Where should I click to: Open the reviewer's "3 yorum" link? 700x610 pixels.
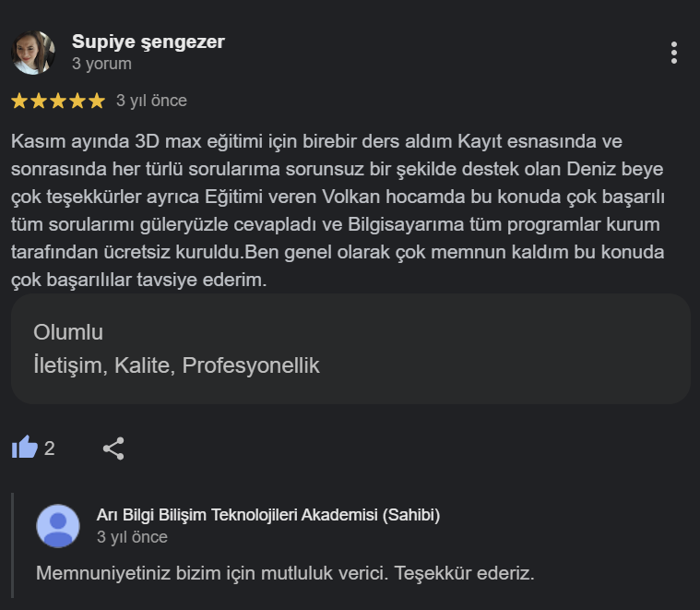[x=101, y=64]
